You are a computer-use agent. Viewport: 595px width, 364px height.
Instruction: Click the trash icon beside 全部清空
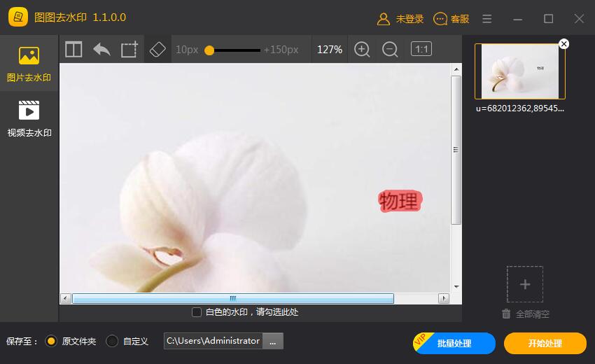[506, 314]
